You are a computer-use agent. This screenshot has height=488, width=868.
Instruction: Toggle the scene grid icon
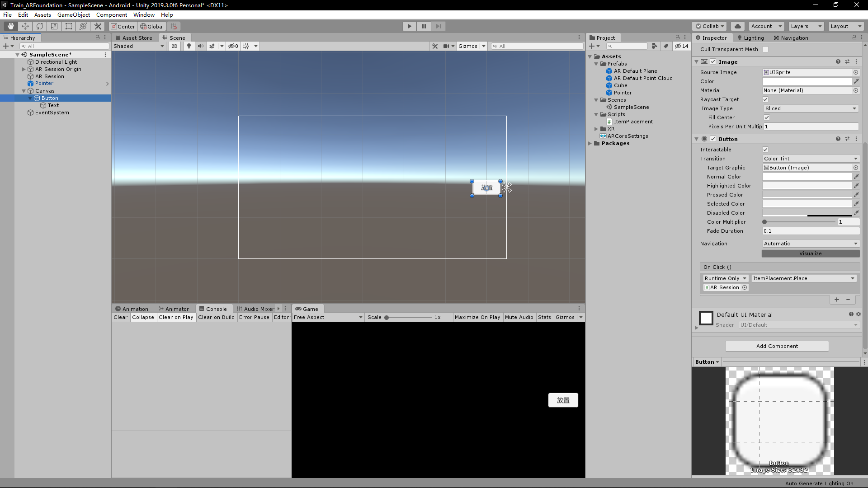(246, 46)
